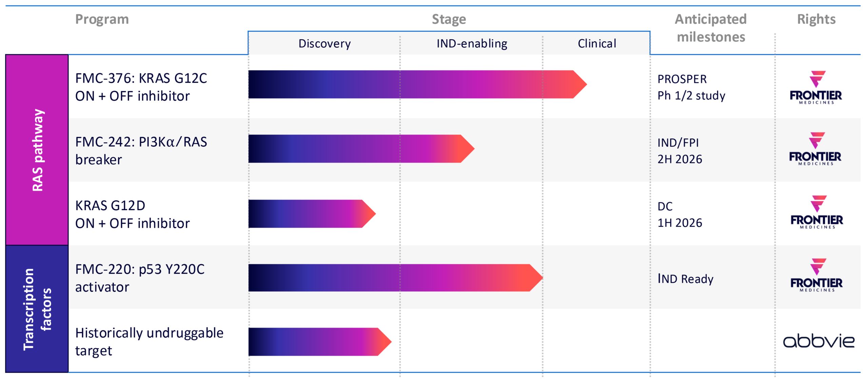Select the IND-enabling stage header

[472, 44]
